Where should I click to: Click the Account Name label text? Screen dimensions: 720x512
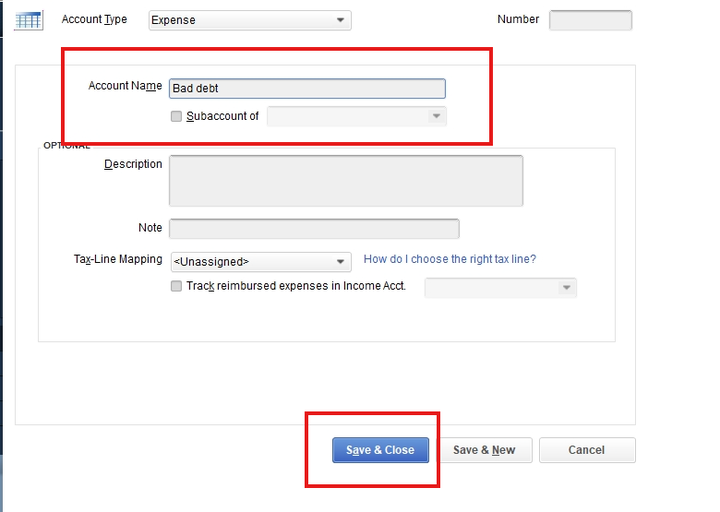[125, 86]
